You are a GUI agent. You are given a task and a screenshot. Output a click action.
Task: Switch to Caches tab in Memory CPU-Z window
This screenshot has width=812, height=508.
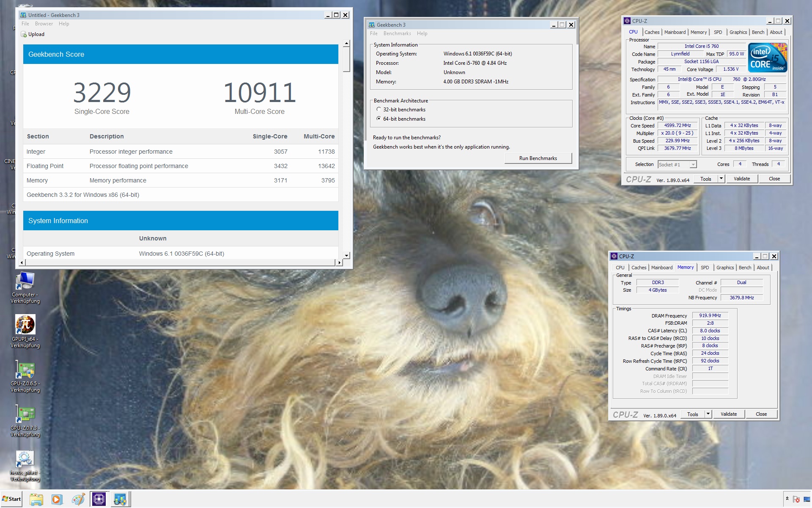(639, 268)
